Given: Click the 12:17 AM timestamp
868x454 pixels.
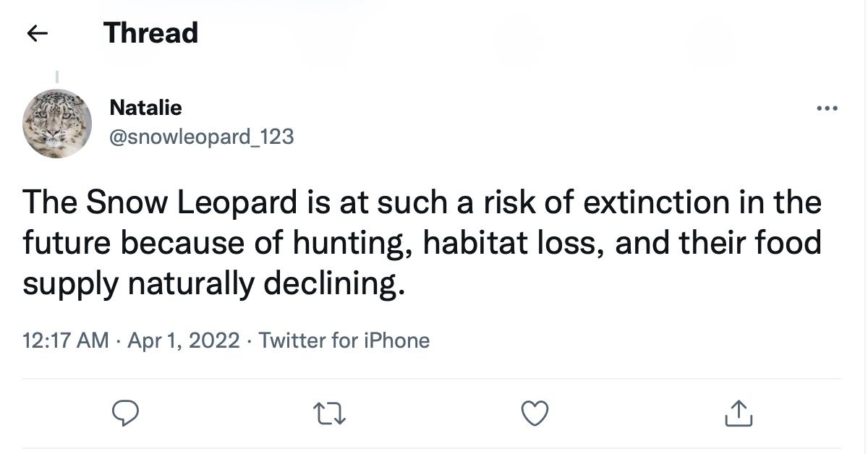Looking at the screenshot, I should click(x=66, y=340).
